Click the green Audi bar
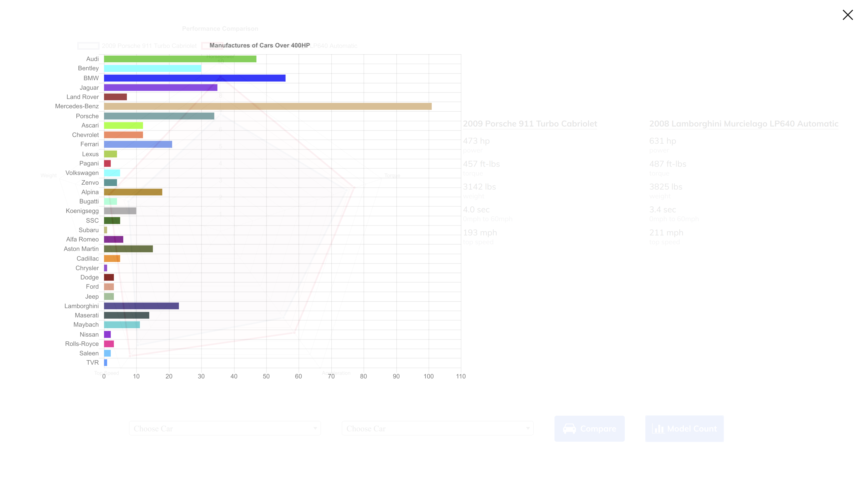Viewport: 868px width, 488px height. (x=180, y=59)
